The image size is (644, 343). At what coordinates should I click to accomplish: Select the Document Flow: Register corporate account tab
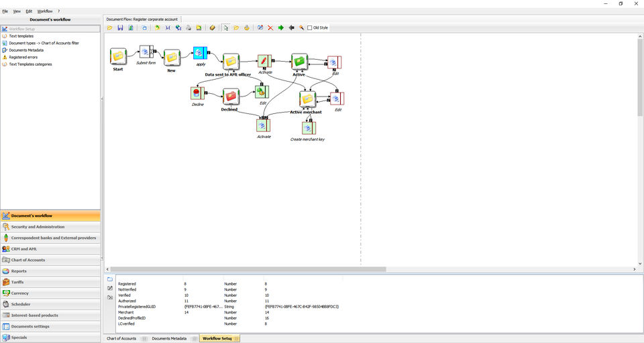point(142,19)
